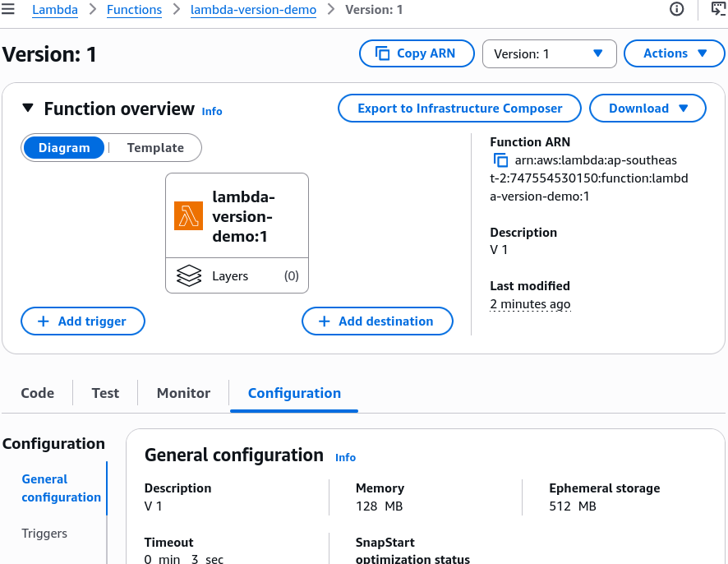Click the info circle icon in top bar

click(676, 9)
